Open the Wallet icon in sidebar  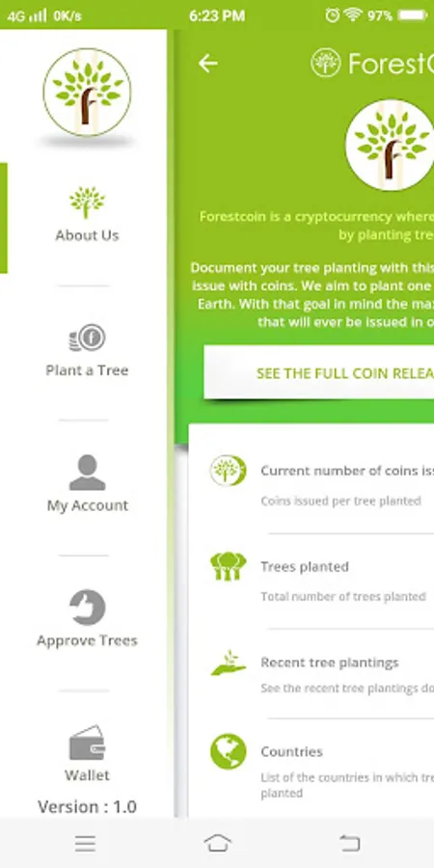tap(87, 743)
